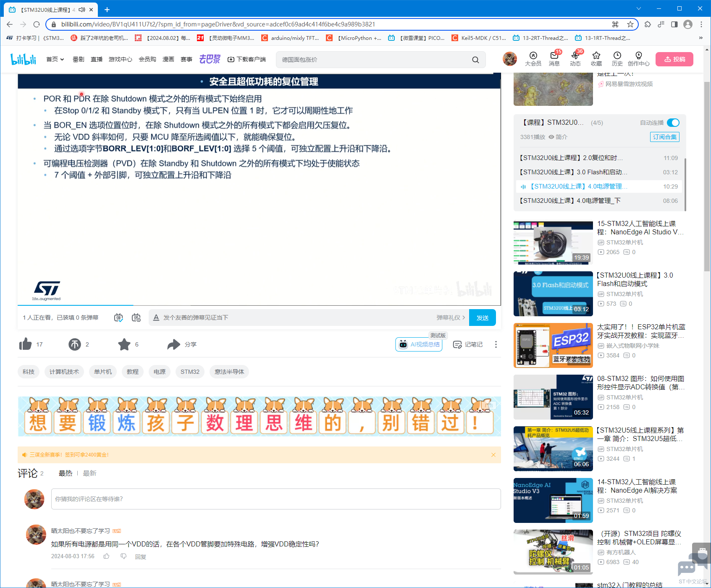Open the ESP32 蓝牙开发 video thumbnail
Image resolution: width=711 pixels, height=588 pixels.
[553, 345]
